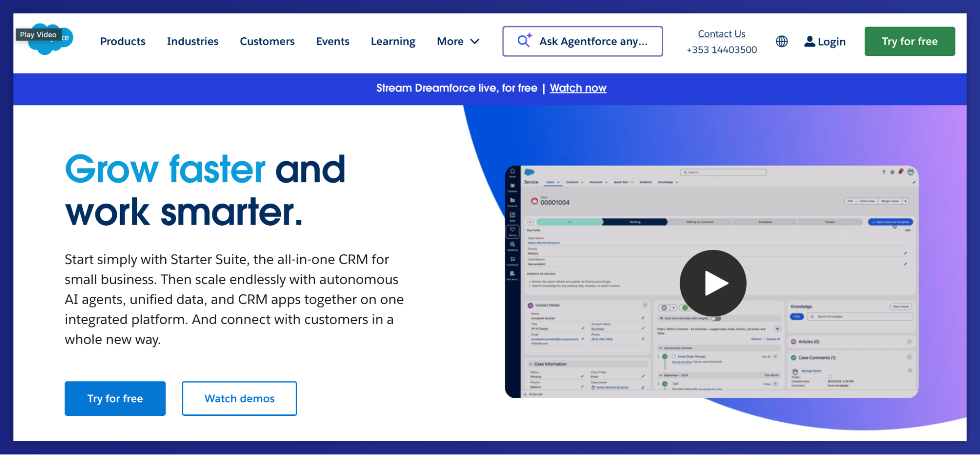The width and height of the screenshot is (980, 455).
Task: Click the Stream Dreamforce live banner text
Action: (457, 88)
